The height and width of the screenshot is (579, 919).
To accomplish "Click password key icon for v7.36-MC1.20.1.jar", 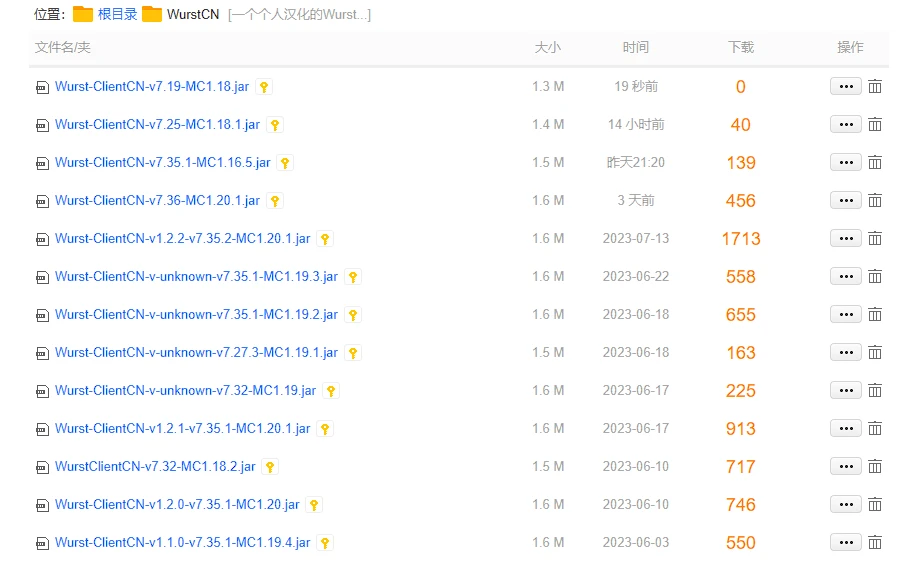I will click(275, 201).
